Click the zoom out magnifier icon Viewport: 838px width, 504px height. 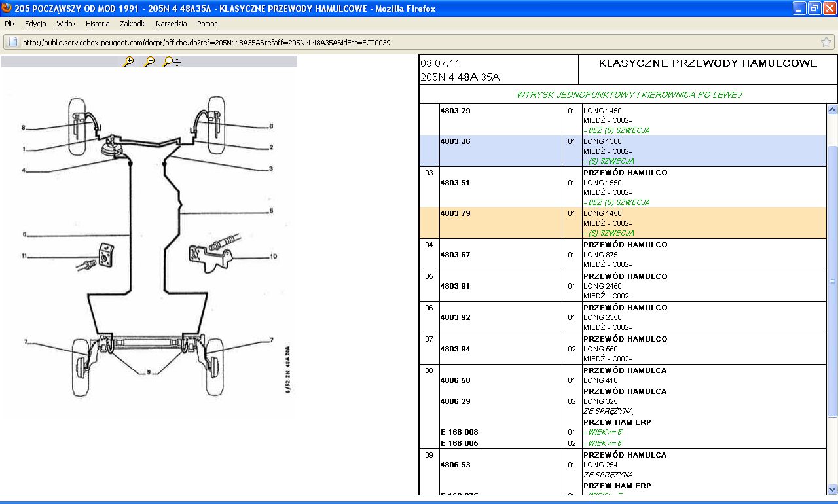[x=150, y=62]
